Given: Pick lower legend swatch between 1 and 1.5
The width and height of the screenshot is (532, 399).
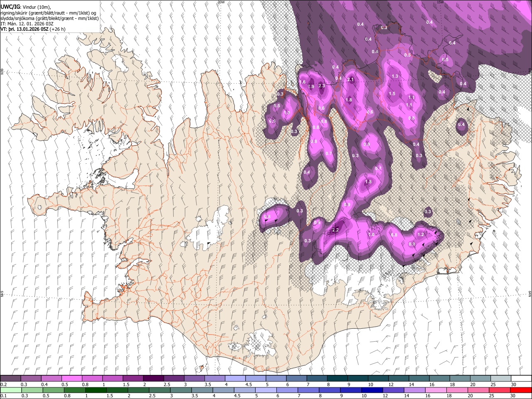Looking at the screenshot, I should pos(96,390).
